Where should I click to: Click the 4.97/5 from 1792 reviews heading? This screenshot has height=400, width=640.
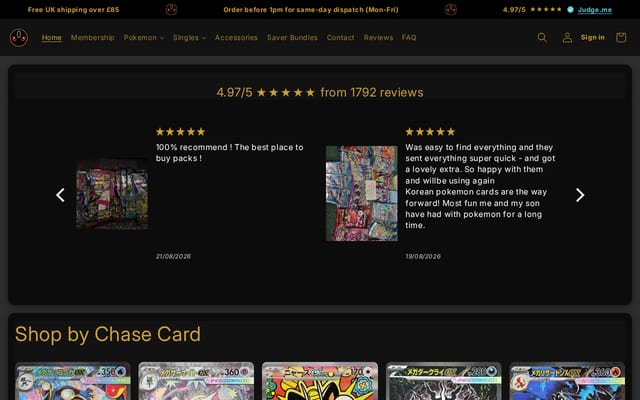(320, 92)
